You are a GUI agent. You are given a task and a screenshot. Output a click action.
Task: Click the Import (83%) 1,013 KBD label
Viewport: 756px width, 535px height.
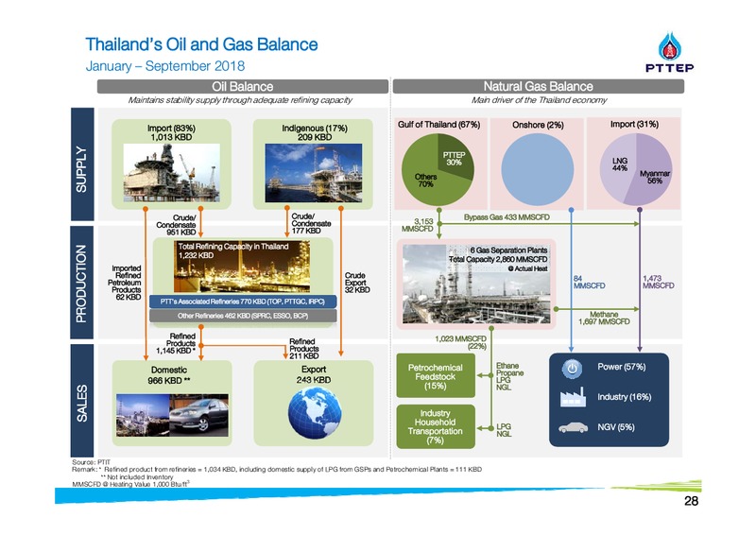tap(171, 132)
